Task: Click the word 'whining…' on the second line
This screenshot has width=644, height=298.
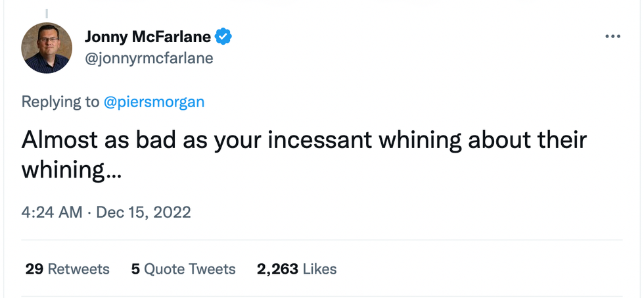Action: [72, 171]
